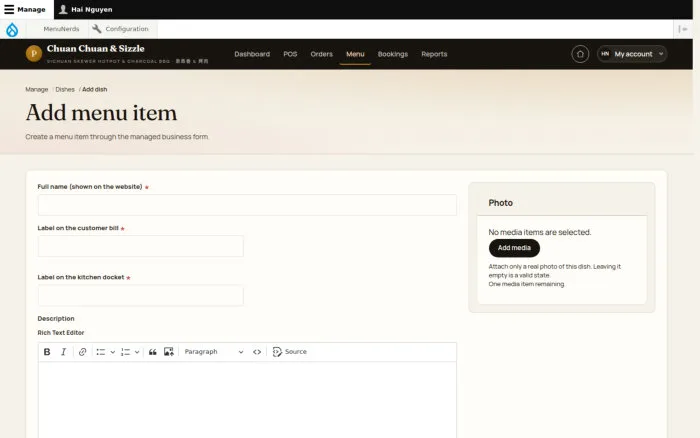Click the restaurant logo badge
Viewport: 700px width, 438px height.
pos(34,54)
